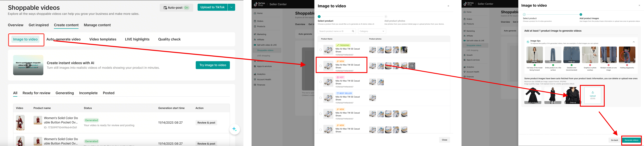The image size is (644, 146).
Task: Select the Full product coat thumbnail
Action: (x=533, y=95)
